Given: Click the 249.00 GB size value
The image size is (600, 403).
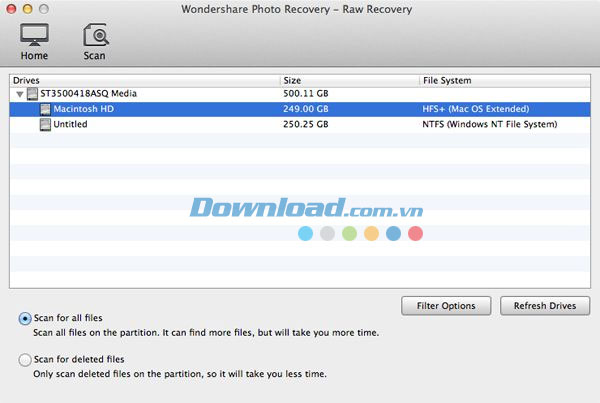Looking at the screenshot, I should click(306, 109).
